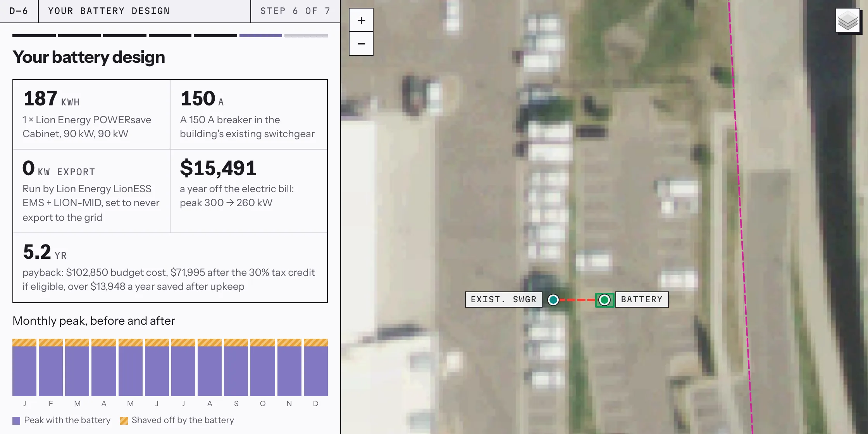Click the first progress step segment

[34, 36]
